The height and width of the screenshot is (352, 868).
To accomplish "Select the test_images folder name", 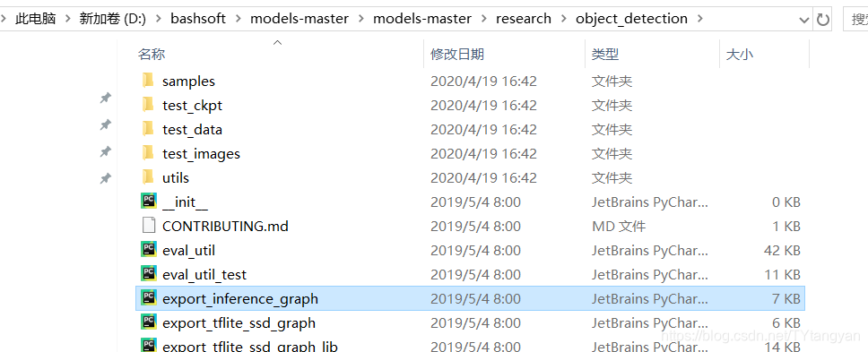I will [x=201, y=154].
